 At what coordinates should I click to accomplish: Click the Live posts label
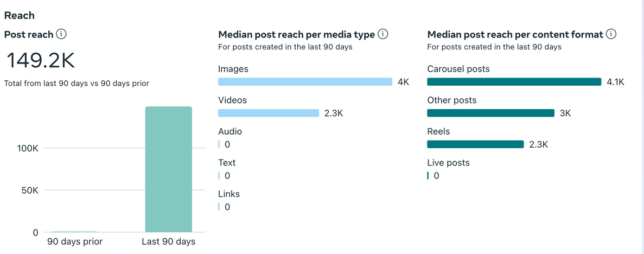point(448,163)
